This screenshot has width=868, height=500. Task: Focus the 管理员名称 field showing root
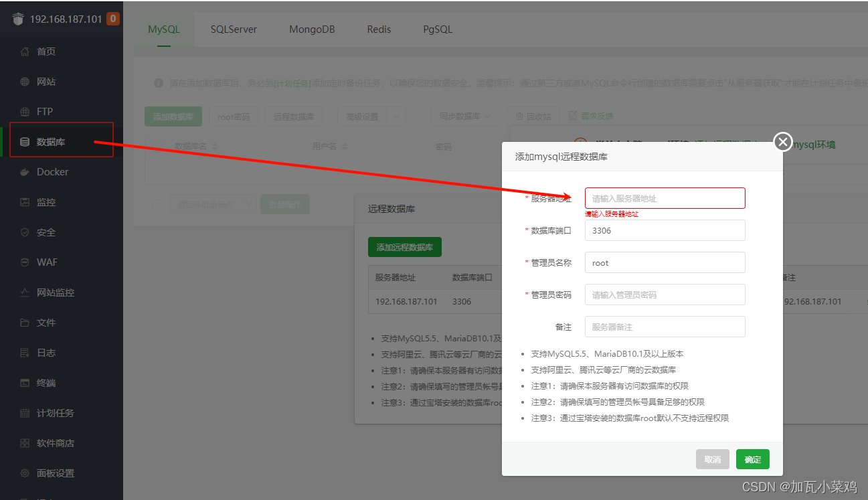pos(665,262)
